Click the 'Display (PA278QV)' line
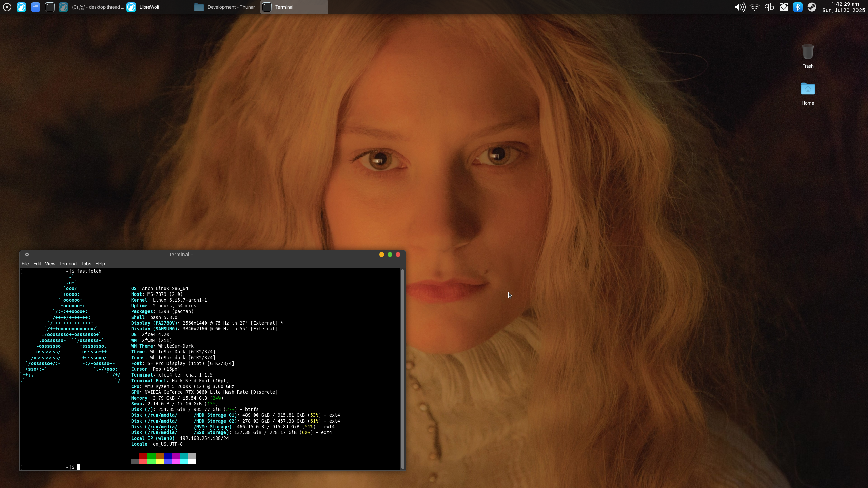 (207, 323)
